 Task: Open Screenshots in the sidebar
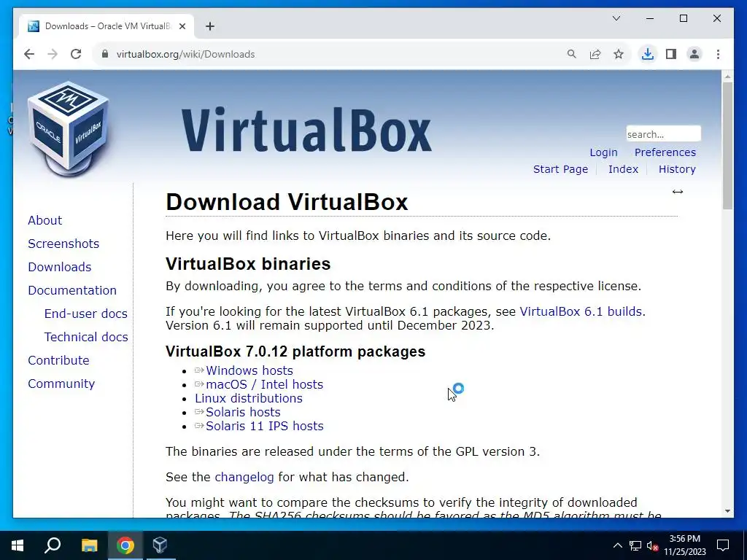[63, 244]
